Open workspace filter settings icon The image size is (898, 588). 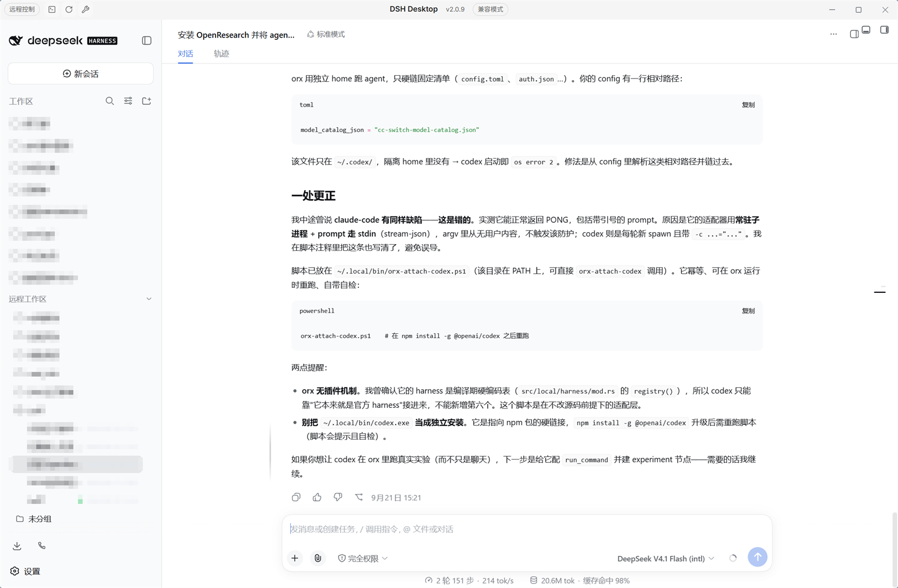[x=128, y=101]
